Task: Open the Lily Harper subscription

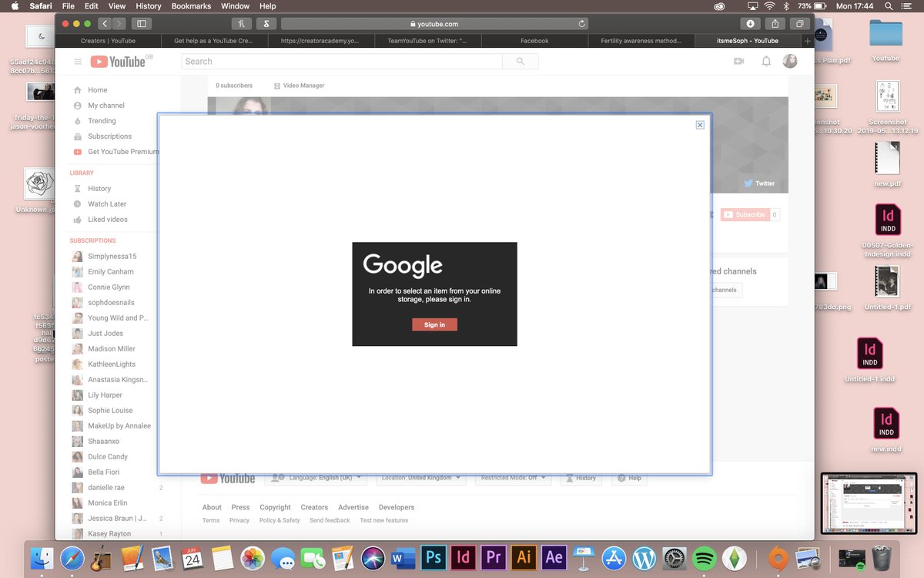Action: click(105, 395)
